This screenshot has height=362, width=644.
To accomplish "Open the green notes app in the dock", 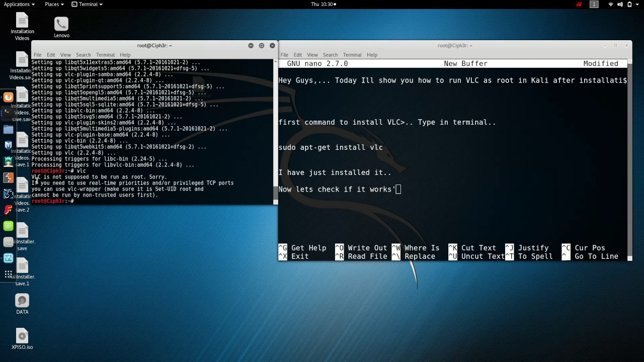I will (8, 226).
